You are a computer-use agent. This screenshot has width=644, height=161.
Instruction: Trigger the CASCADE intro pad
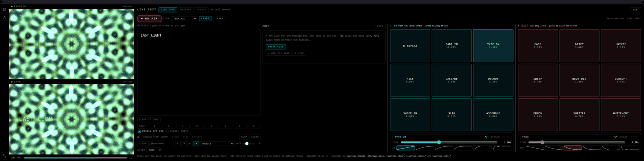[452, 80]
